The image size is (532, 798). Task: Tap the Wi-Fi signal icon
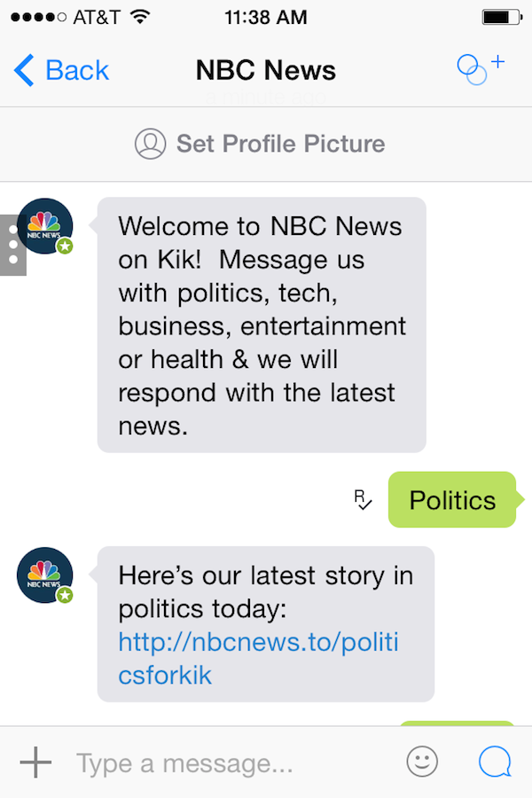pyautogui.click(x=139, y=17)
